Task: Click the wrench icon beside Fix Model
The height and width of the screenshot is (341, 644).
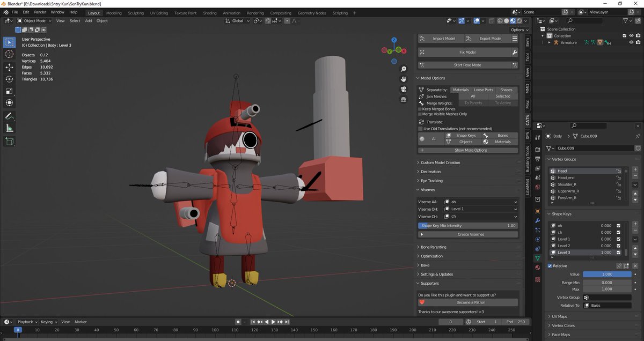Action: coord(515,53)
